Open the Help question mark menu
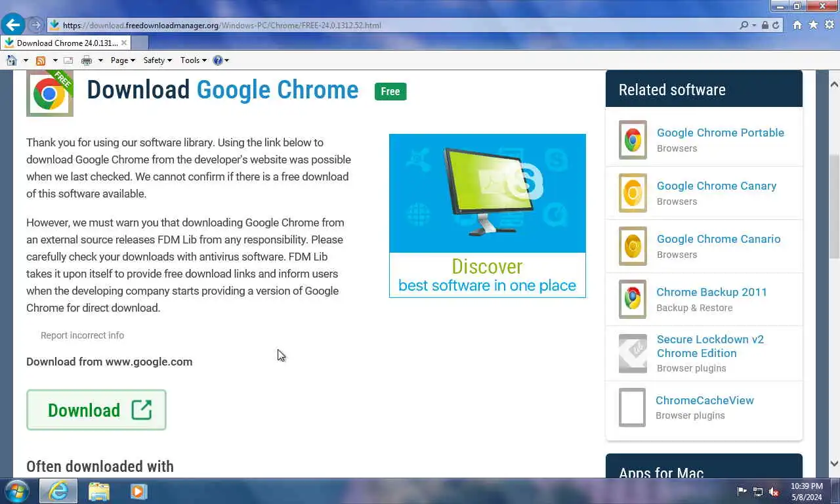840x504 pixels. [221, 60]
